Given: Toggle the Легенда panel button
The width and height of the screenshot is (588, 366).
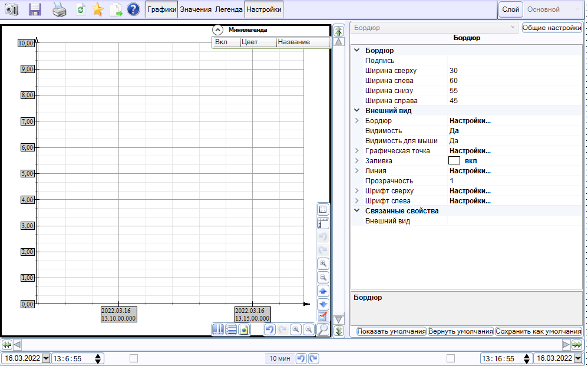Looking at the screenshot, I should (x=229, y=9).
